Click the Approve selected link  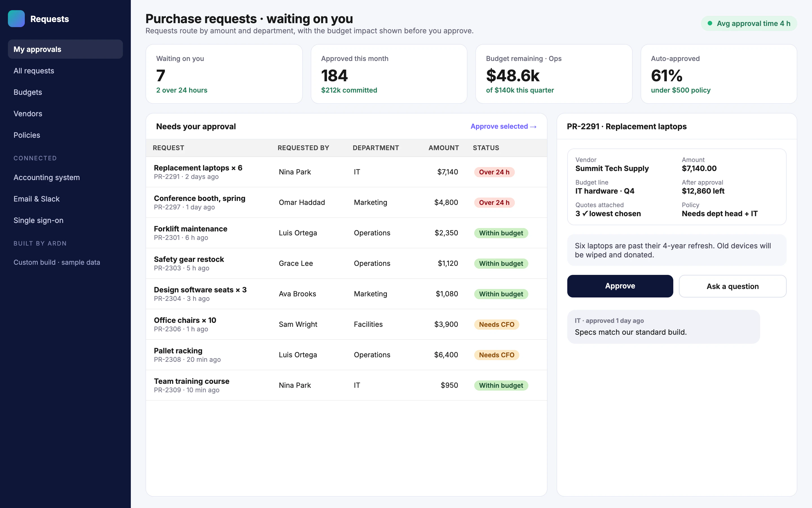pyautogui.click(x=503, y=126)
